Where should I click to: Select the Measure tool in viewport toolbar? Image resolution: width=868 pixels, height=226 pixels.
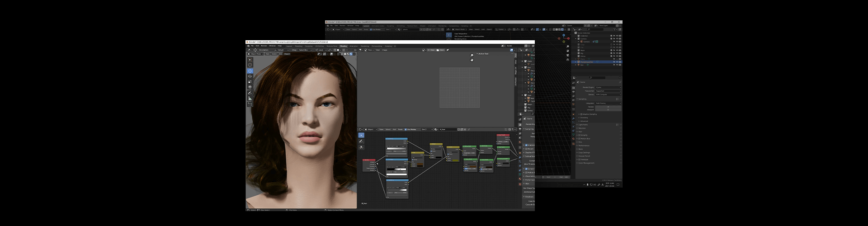[250, 99]
